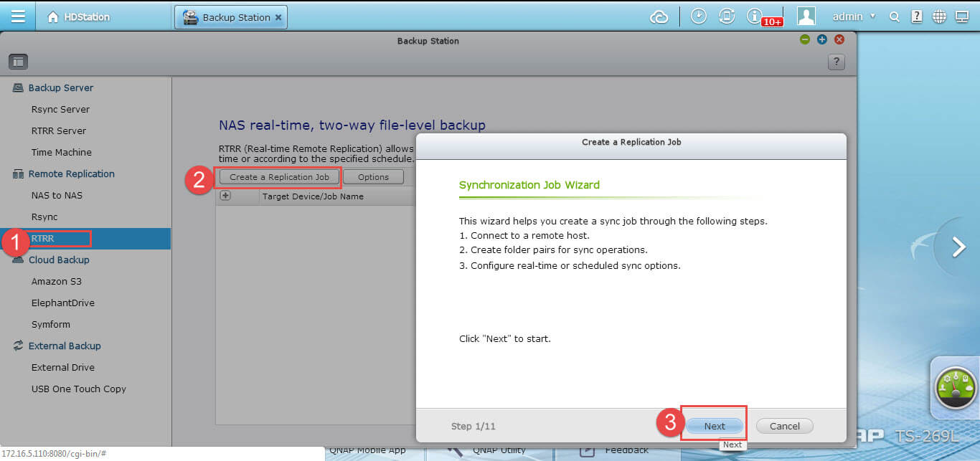Open the HDStation home tab
980x461 pixels.
pyautogui.click(x=80, y=16)
